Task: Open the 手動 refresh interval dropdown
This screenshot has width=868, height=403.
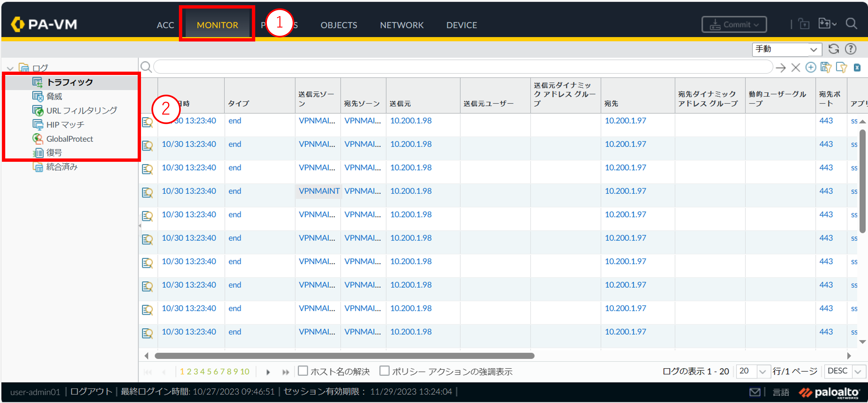Action: tap(787, 49)
